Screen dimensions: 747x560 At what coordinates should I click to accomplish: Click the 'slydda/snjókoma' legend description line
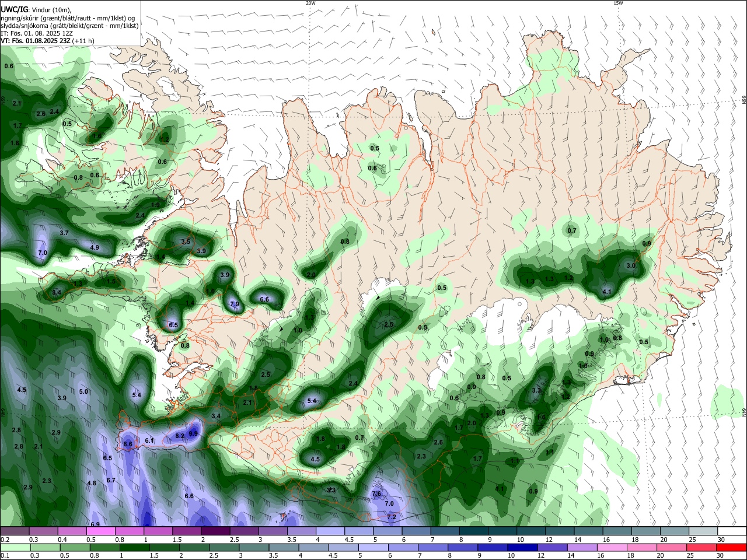[69, 25]
